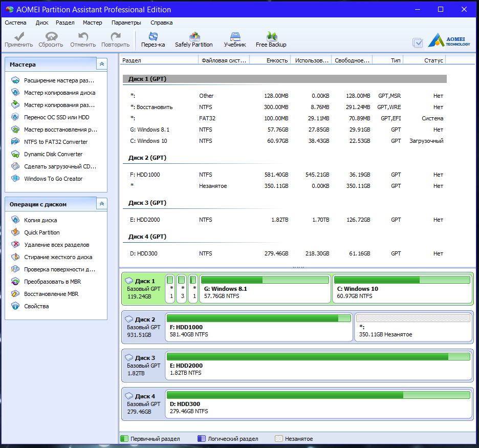The width and height of the screenshot is (479, 448).
Task: Choose Удаление всех разделов
Action: (50, 245)
